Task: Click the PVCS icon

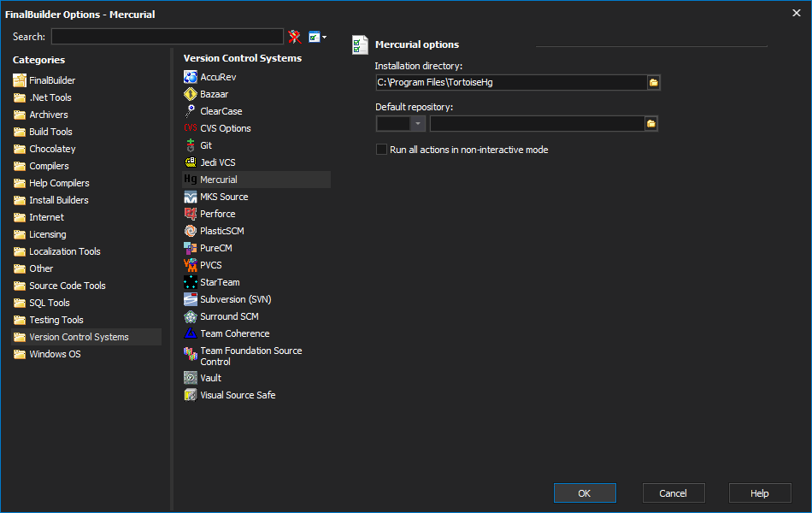Action: pyautogui.click(x=191, y=265)
